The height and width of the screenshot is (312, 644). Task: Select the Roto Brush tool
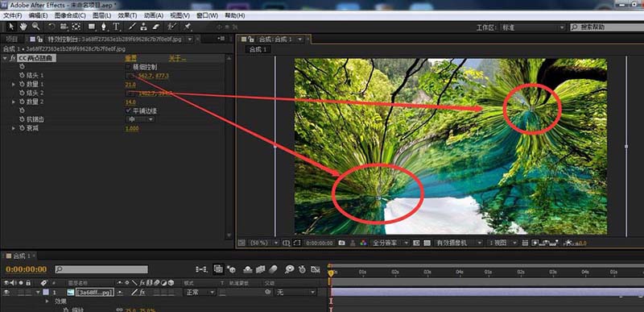click(x=171, y=27)
